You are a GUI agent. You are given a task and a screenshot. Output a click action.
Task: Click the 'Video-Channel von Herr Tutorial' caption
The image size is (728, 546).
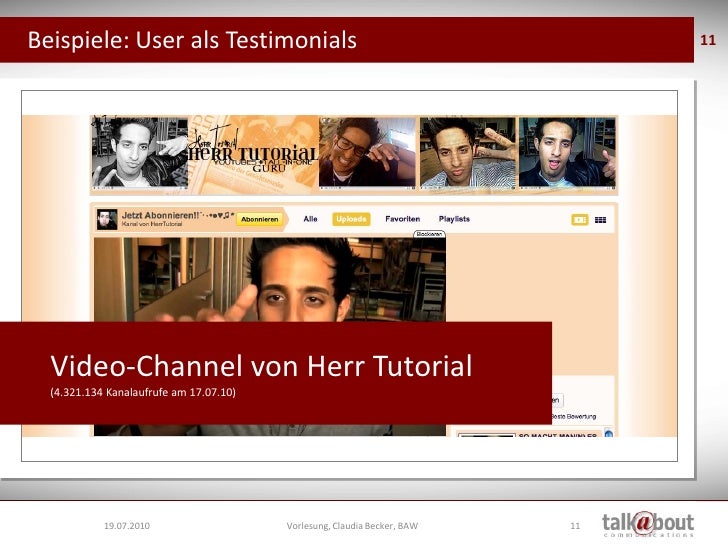coord(261,366)
